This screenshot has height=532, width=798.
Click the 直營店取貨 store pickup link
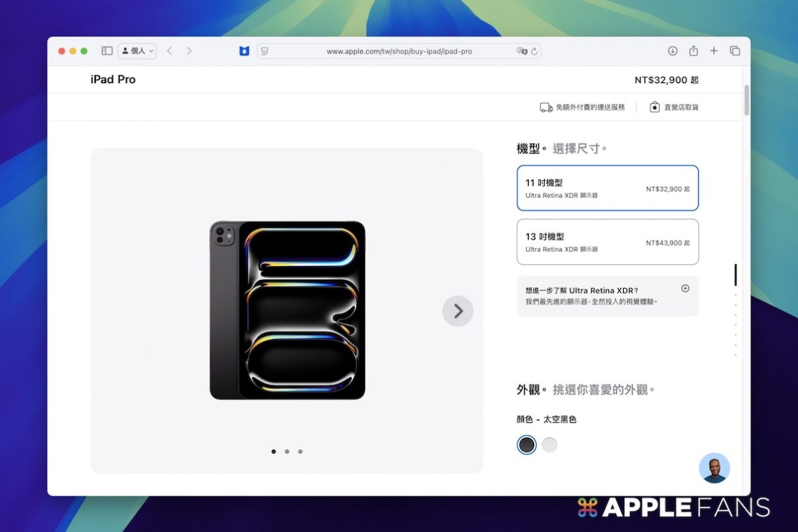(674, 107)
